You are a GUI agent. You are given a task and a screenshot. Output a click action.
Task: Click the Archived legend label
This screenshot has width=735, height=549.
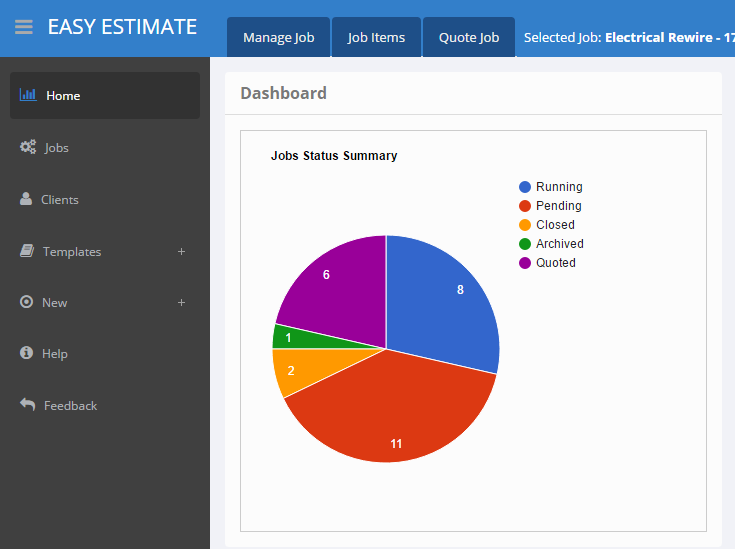559,244
